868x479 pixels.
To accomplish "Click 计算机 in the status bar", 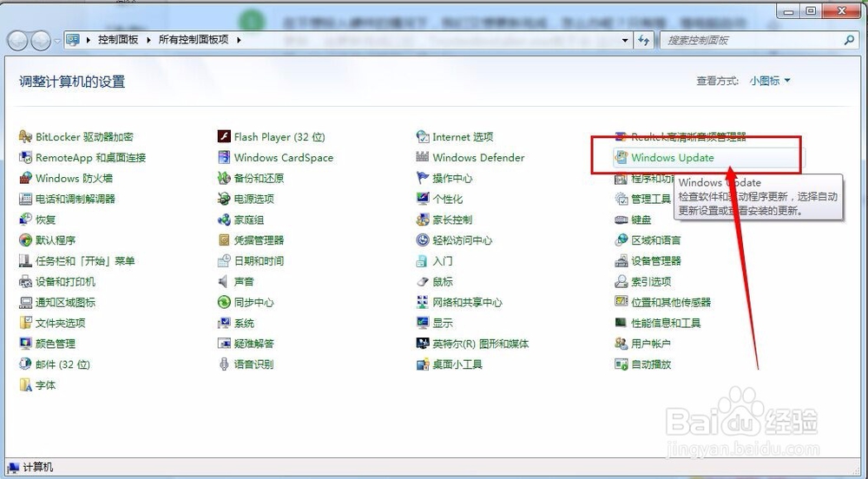I will coord(37,468).
